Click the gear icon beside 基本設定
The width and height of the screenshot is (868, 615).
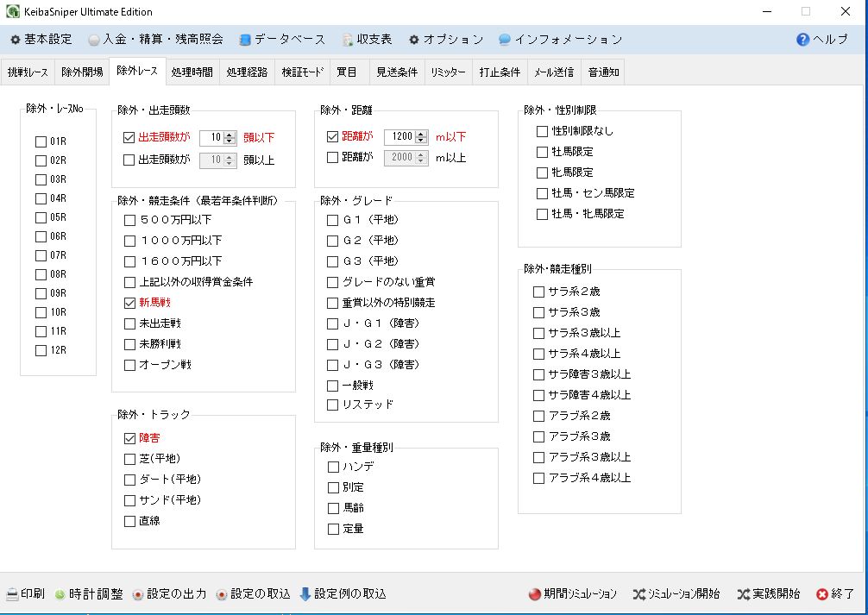[x=16, y=40]
